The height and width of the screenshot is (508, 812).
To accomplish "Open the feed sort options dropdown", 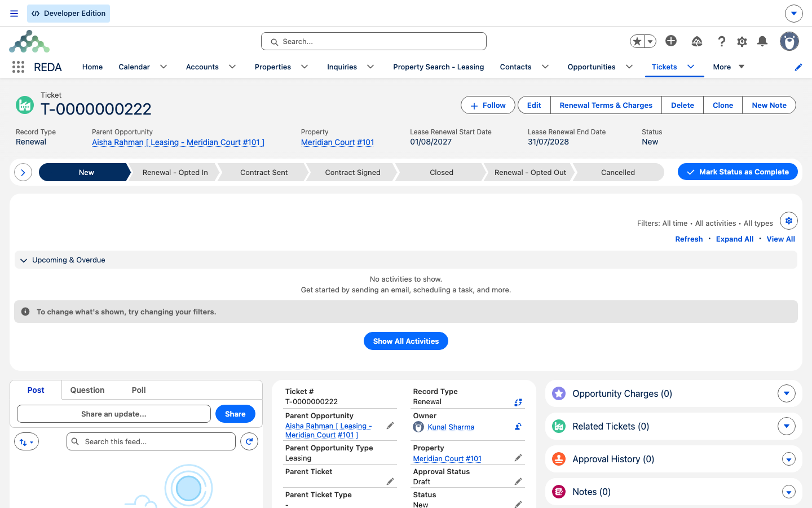I will tap(27, 442).
